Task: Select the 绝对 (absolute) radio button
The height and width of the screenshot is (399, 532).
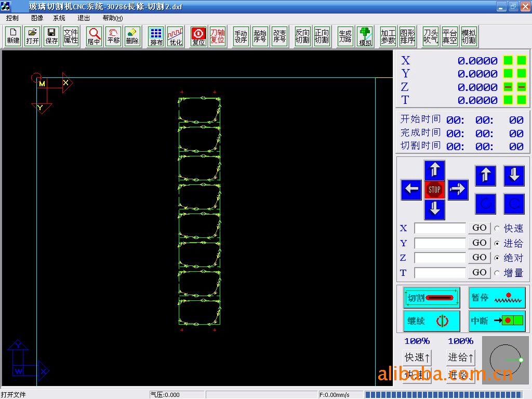Action: click(x=497, y=258)
